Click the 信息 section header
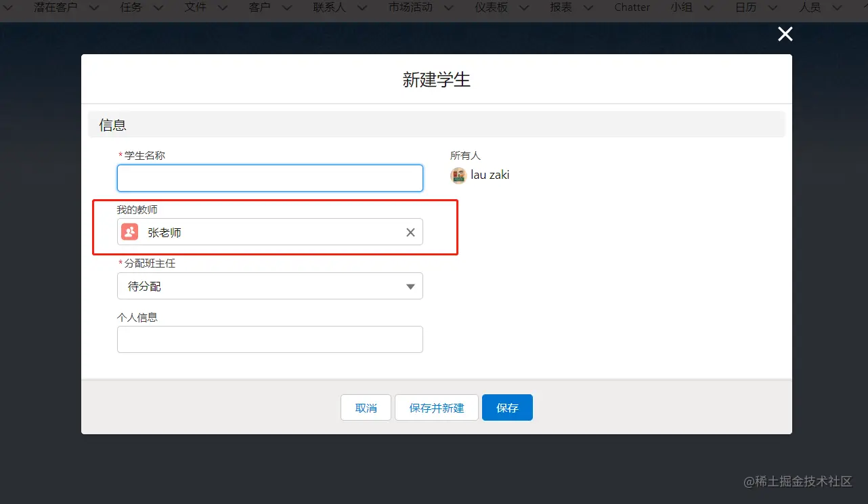 (437, 125)
